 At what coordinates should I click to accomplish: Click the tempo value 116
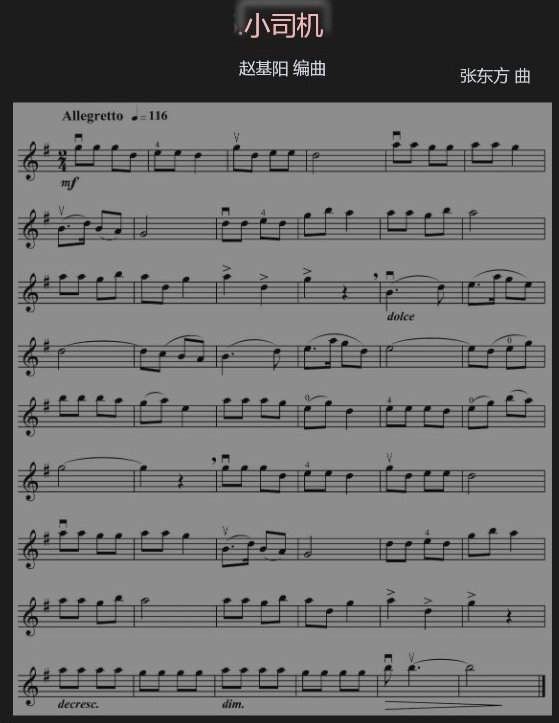[x=158, y=115]
